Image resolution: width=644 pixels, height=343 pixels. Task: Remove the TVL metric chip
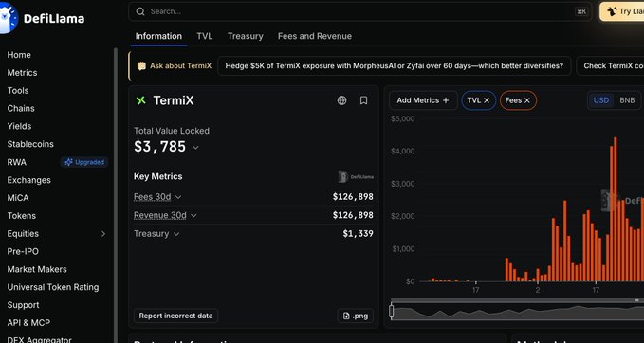(x=487, y=100)
